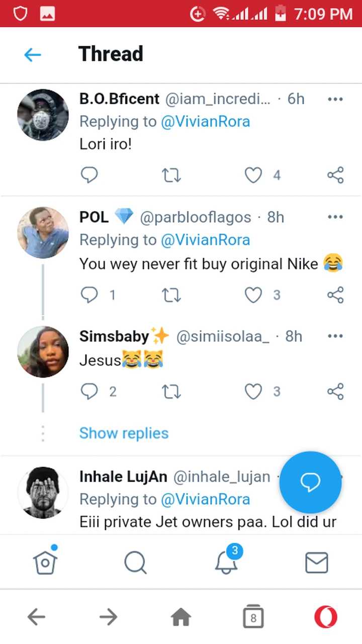Share Simsbaby's "Jesus" tweet
Screen dimensions: 362x644
point(335,392)
